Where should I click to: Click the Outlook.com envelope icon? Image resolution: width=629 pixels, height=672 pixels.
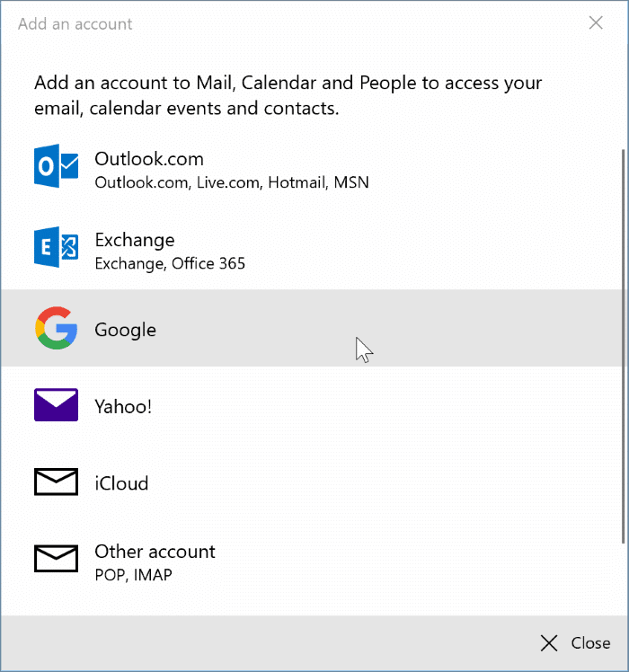57,166
